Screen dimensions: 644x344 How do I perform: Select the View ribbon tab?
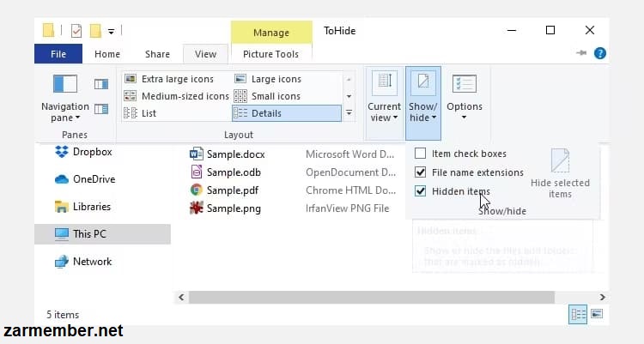pyautogui.click(x=205, y=54)
